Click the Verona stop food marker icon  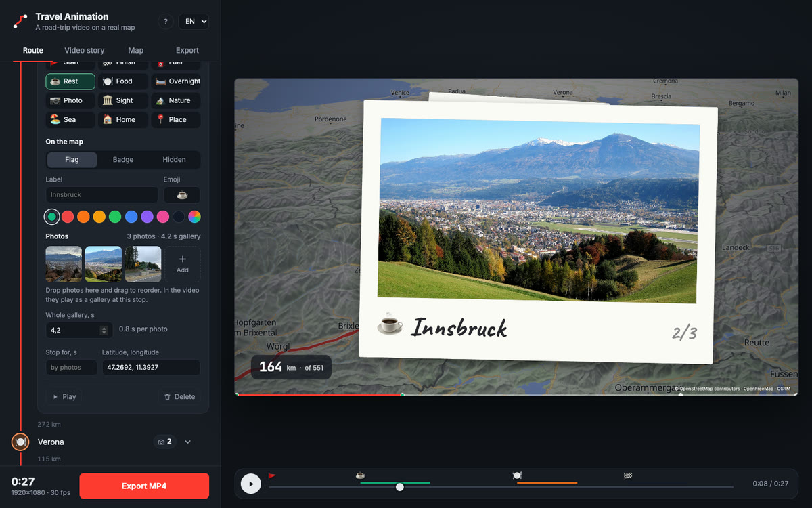[20, 442]
